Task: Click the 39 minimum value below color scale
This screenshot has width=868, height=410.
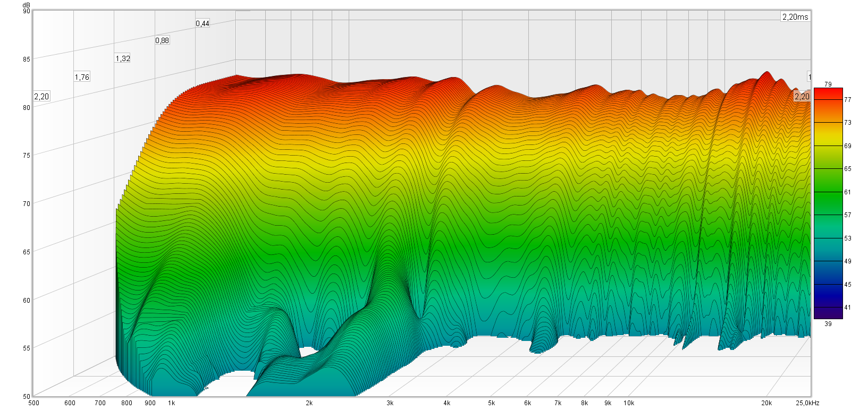Action: 828,323
